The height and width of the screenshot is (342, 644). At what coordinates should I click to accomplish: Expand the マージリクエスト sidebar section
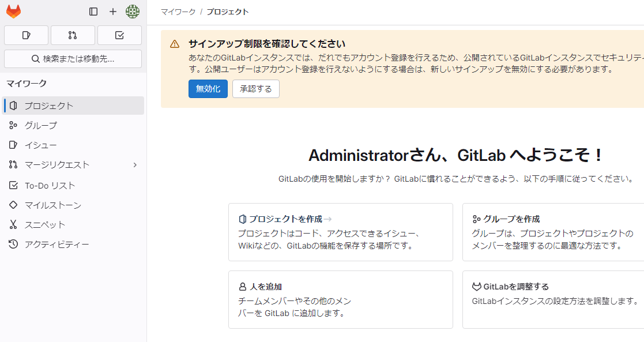[135, 164]
